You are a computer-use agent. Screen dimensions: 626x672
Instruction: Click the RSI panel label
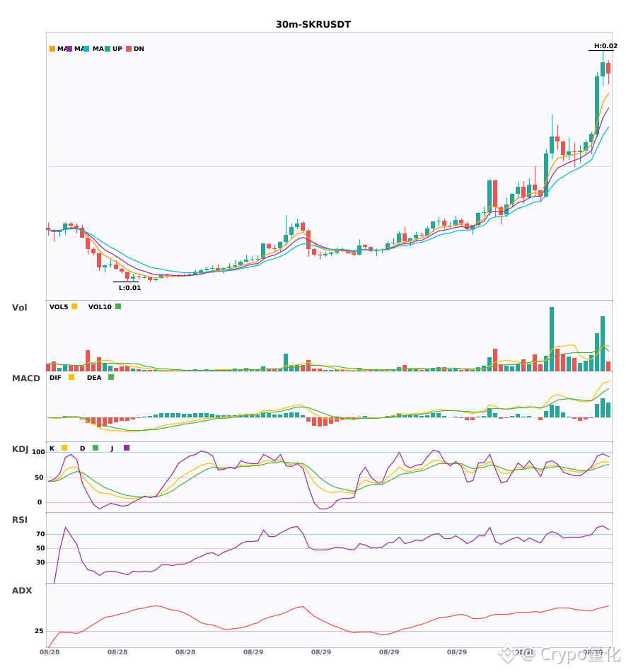[x=20, y=519]
